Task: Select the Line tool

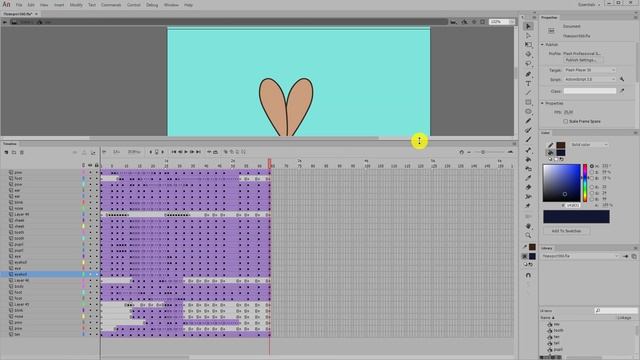Action: (528, 93)
